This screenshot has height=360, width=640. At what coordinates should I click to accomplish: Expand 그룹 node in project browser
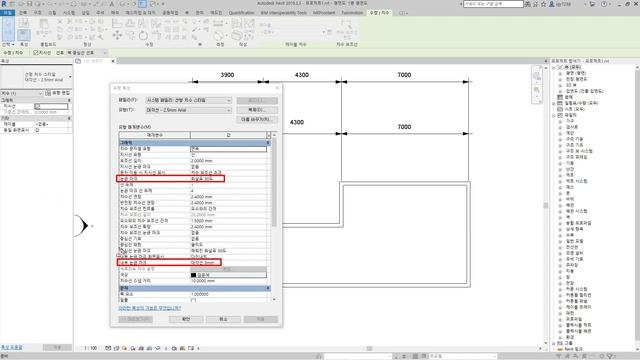pos(554,343)
